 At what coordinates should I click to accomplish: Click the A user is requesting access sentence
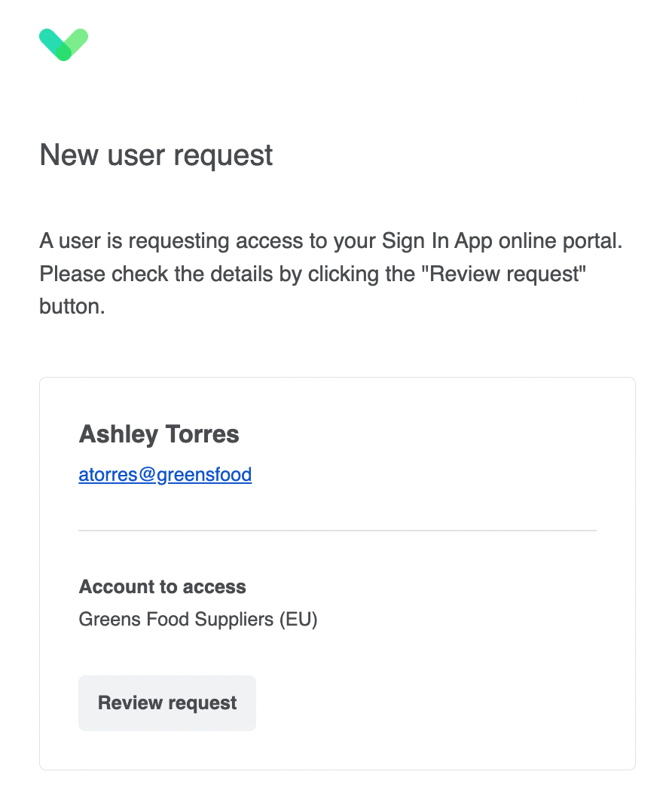pyautogui.click(x=331, y=241)
